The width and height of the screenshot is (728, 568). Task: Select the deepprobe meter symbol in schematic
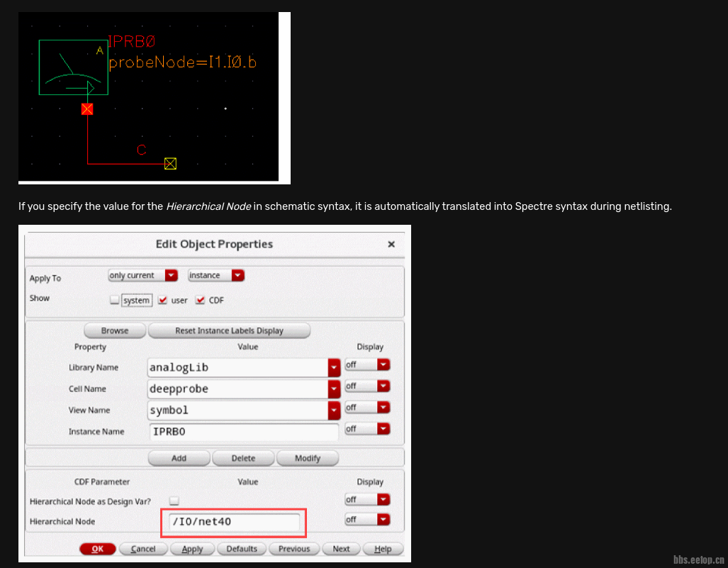pos(73,67)
